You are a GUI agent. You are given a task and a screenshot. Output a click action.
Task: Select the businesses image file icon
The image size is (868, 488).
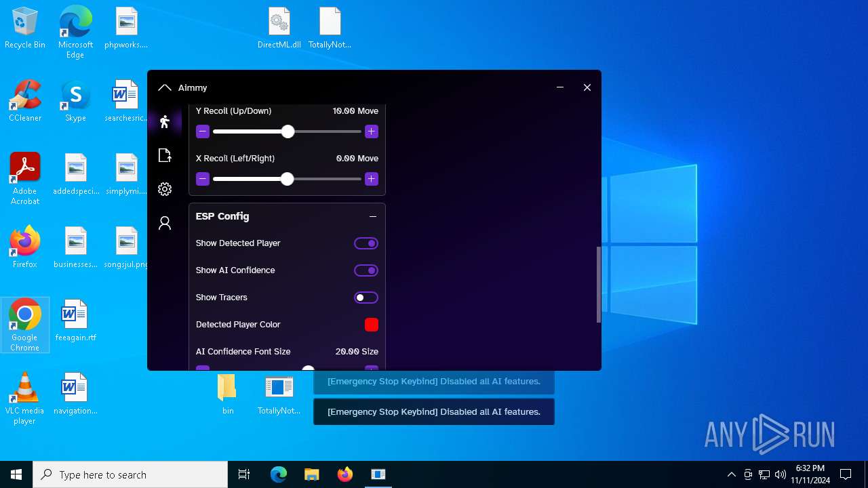point(76,248)
